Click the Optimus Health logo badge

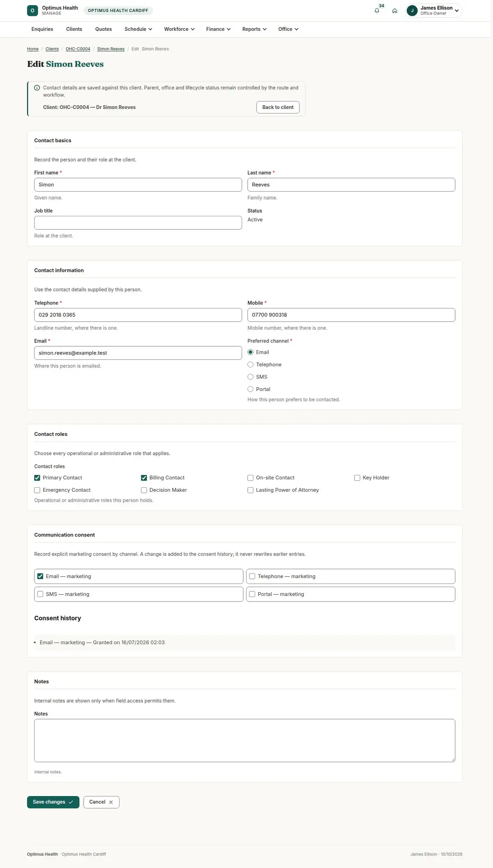32,11
